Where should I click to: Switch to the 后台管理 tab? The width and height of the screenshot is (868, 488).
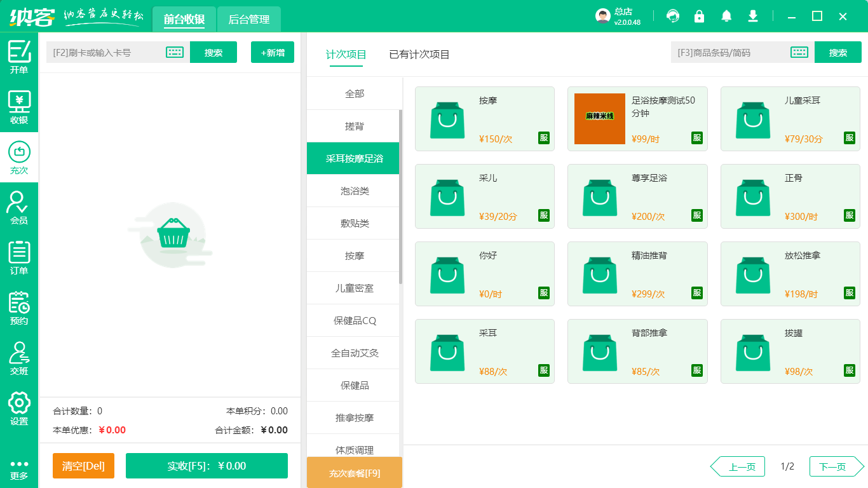(248, 19)
